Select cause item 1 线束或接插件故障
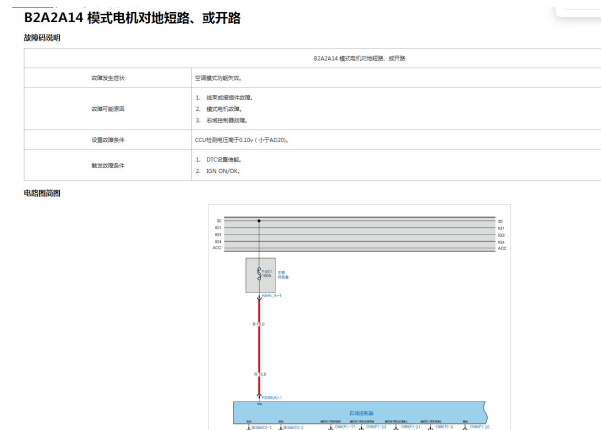Screen dimensions: 601x430 tap(229, 98)
